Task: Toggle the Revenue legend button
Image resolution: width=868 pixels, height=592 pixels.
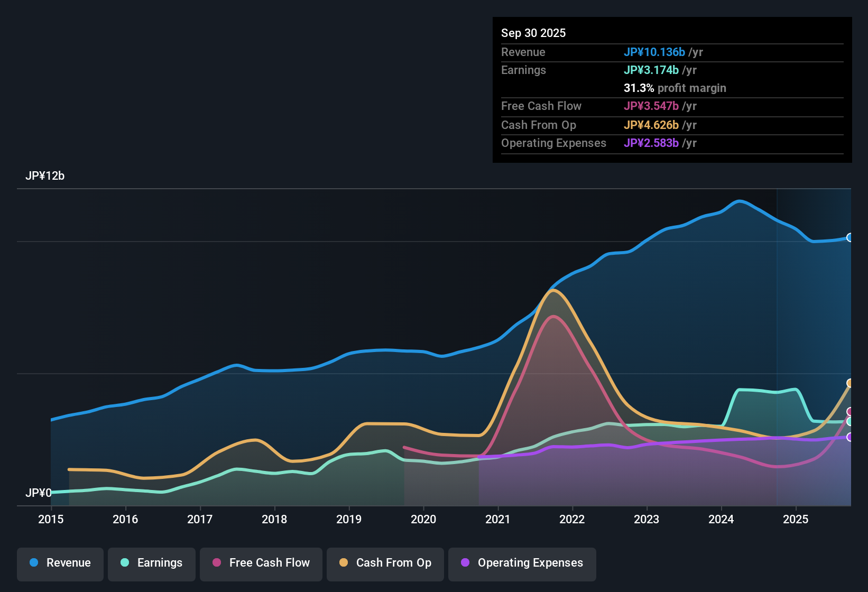Action: tap(60, 563)
